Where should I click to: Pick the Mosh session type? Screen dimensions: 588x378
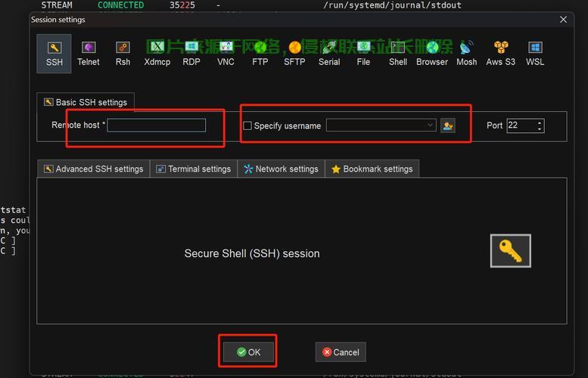point(466,54)
